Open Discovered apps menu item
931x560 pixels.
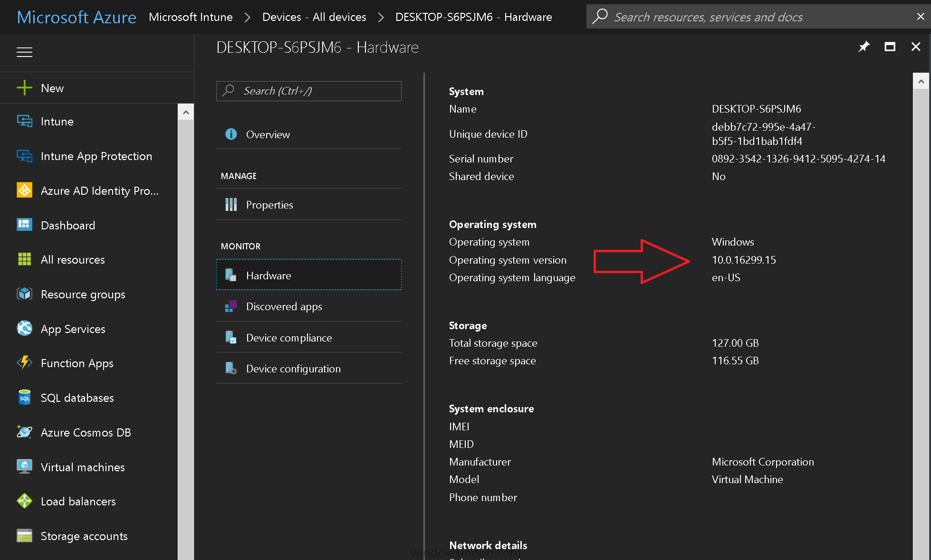pos(309,306)
